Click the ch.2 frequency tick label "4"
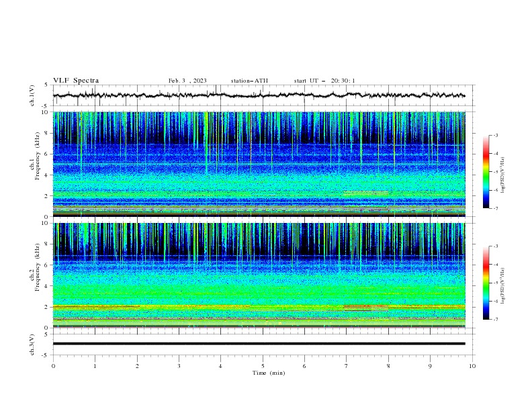 [46, 286]
